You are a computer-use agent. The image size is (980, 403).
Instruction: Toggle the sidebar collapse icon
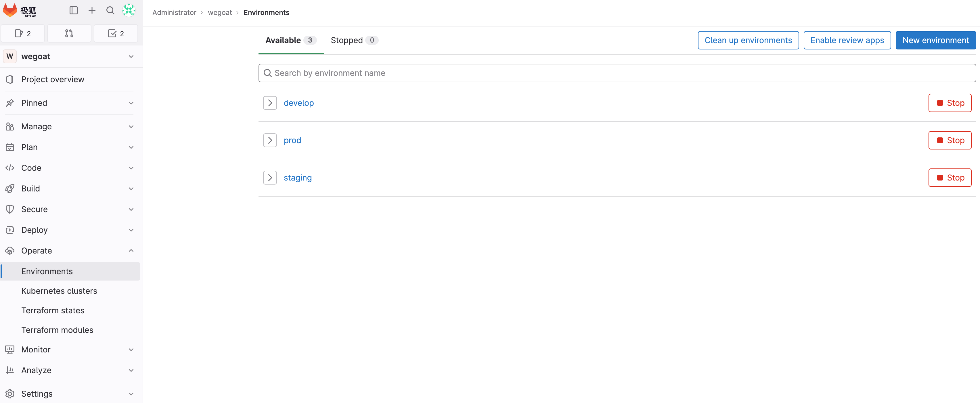73,11
